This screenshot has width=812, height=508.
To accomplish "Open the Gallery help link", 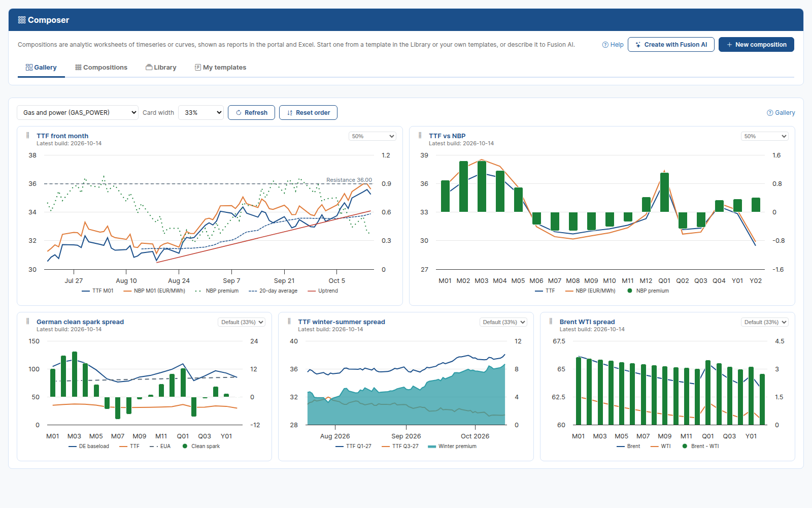I will coord(781,113).
